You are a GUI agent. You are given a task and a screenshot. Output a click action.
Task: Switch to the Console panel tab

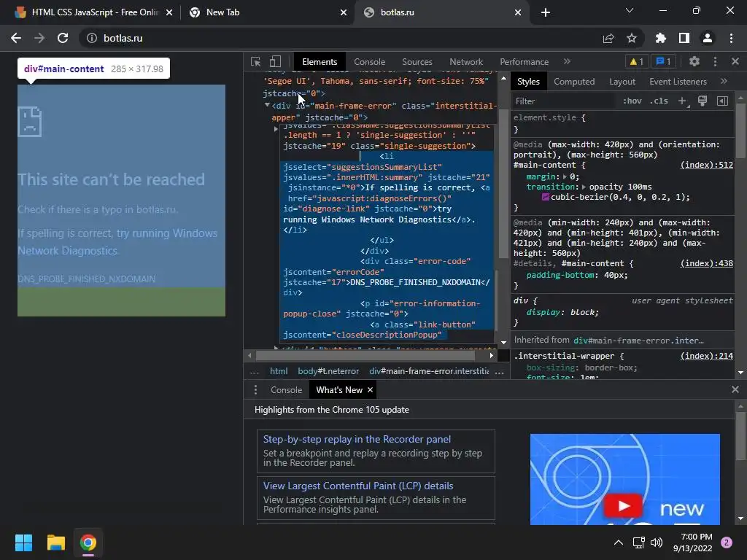point(369,62)
